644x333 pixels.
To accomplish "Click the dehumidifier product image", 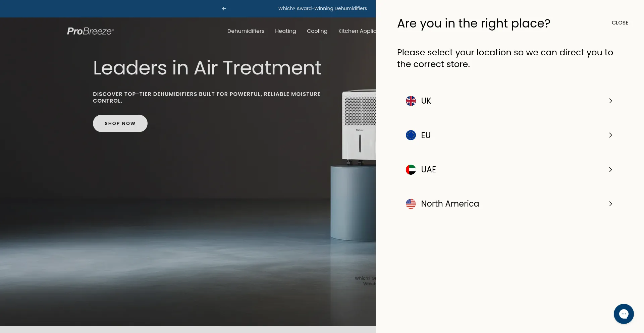I will click(x=359, y=127).
